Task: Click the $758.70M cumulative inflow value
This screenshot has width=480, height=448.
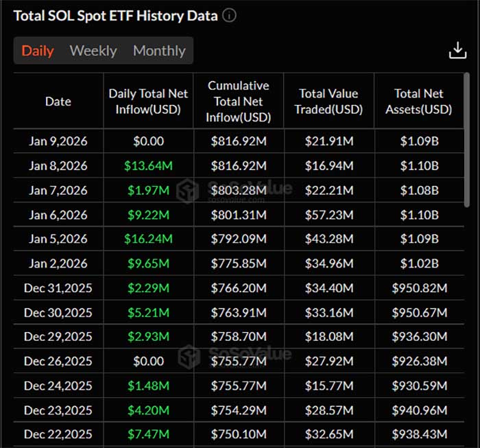Action: tap(239, 337)
